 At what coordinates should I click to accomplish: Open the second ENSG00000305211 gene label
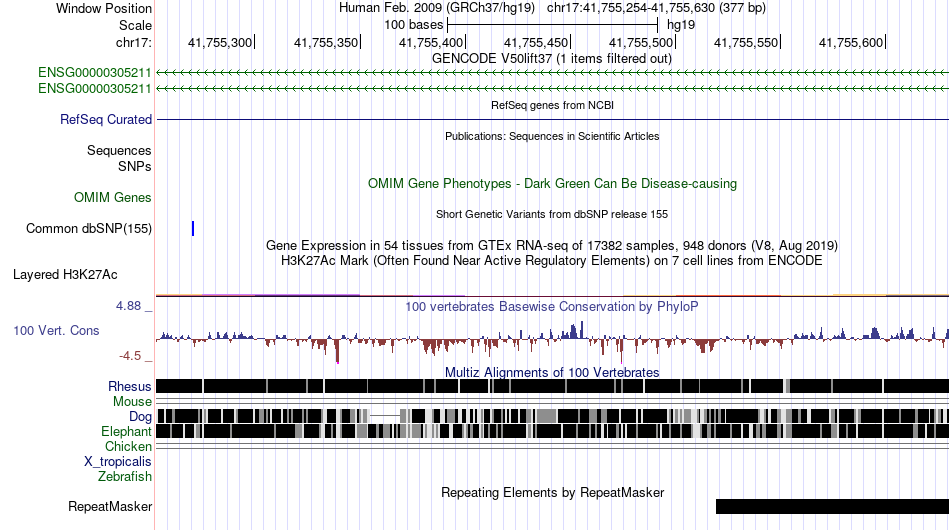[95, 88]
